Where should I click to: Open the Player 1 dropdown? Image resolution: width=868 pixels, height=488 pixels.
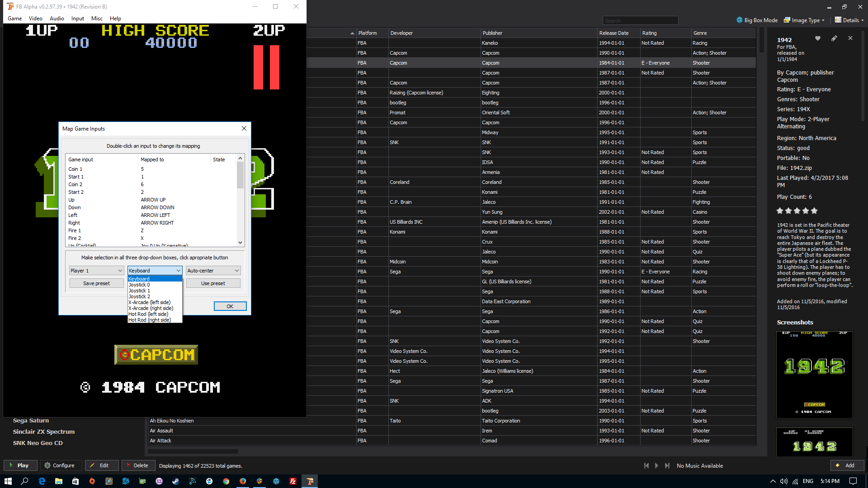96,271
